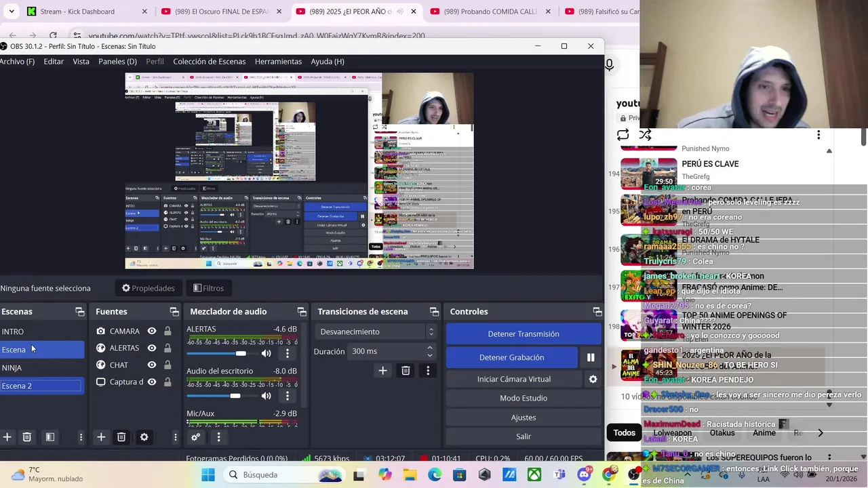Screen dimensions: 868x488
Task: Open scene filters icon in Escenas panel
Action: pyautogui.click(x=50, y=437)
